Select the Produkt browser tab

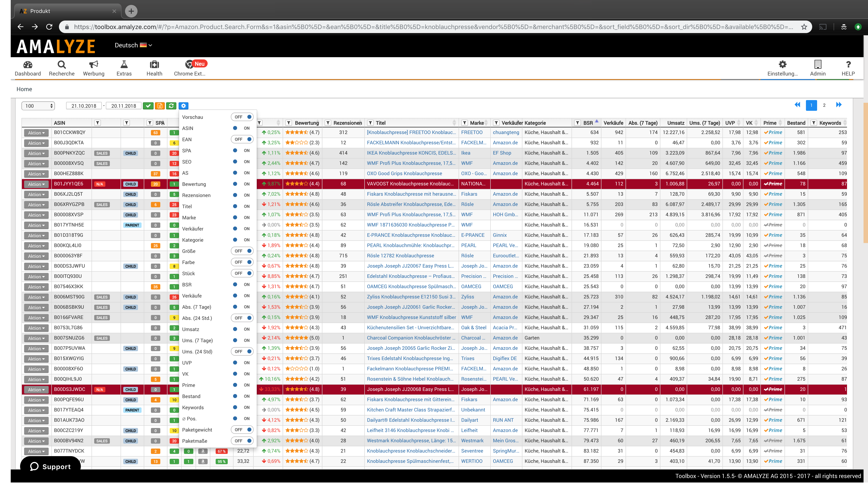click(x=68, y=11)
